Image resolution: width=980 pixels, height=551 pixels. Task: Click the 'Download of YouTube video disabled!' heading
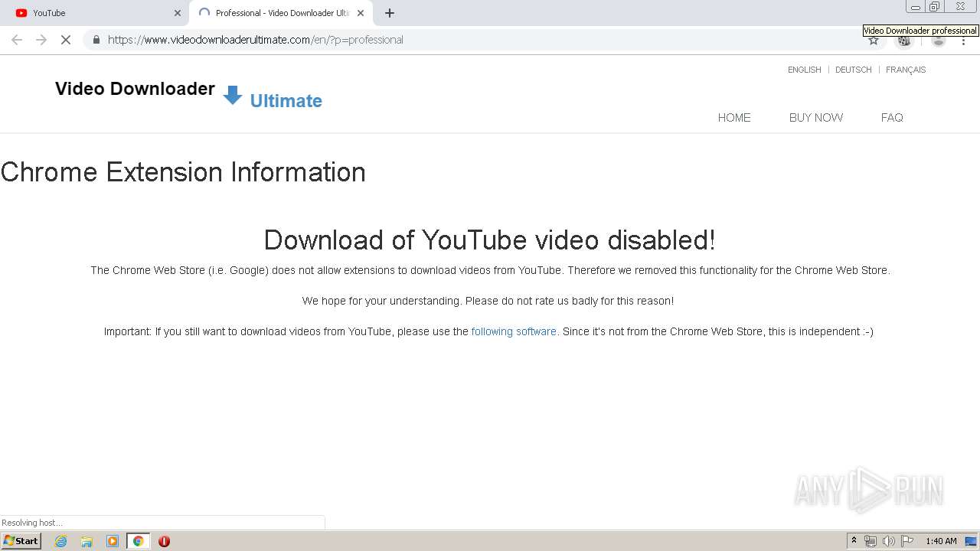[x=490, y=240]
